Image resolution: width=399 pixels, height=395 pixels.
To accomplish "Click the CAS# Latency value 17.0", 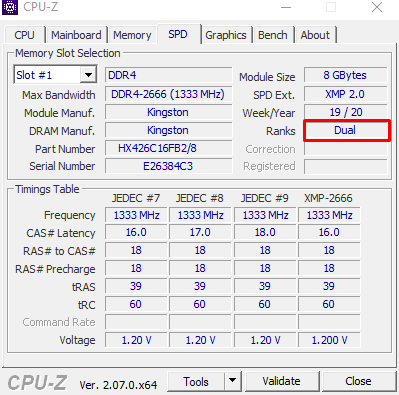I will coord(200,232).
